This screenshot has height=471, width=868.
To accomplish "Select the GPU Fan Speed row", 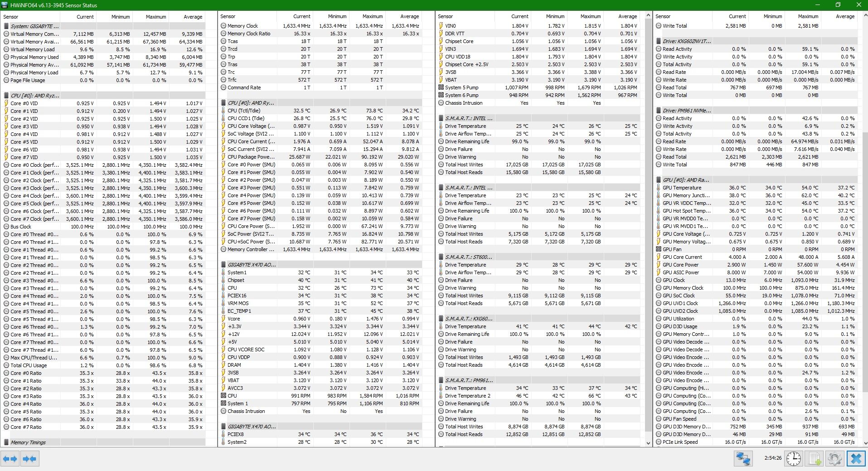I will point(756,419).
